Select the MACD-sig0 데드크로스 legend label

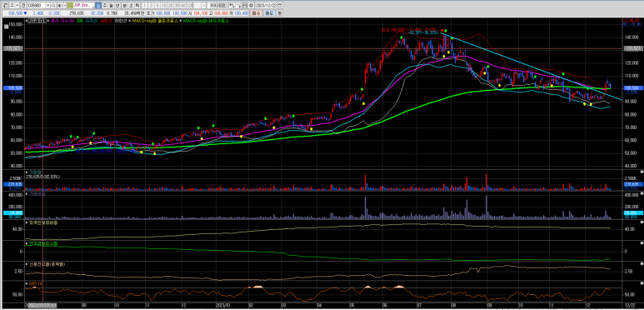click(x=206, y=20)
